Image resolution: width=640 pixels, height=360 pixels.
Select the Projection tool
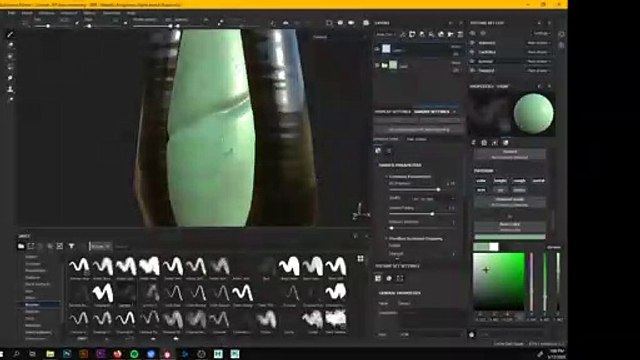(x=10, y=56)
